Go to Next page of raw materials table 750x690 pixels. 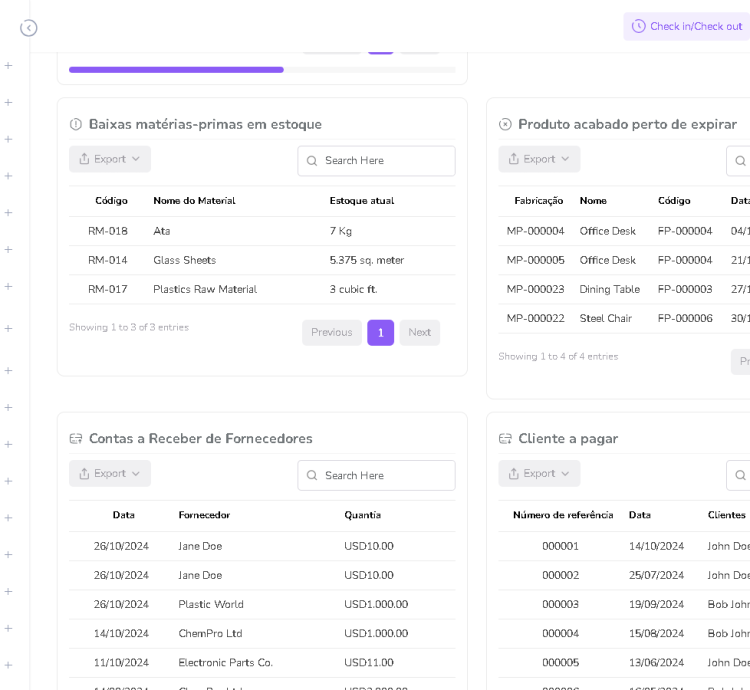[x=419, y=333]
